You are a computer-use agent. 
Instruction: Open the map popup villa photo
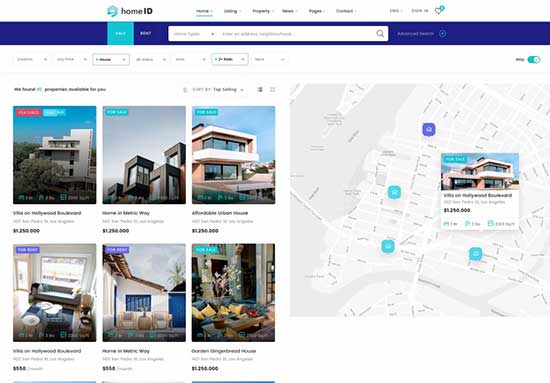(480, 171)
